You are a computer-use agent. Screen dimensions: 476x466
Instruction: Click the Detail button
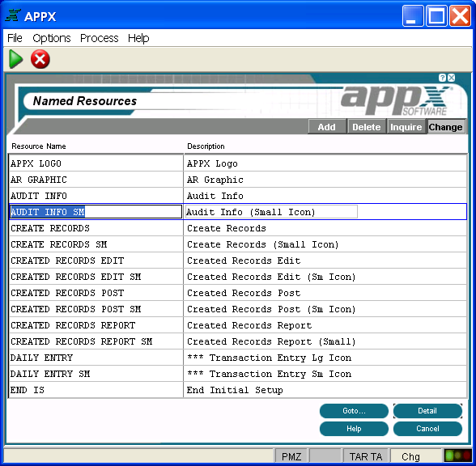(427, 411)
